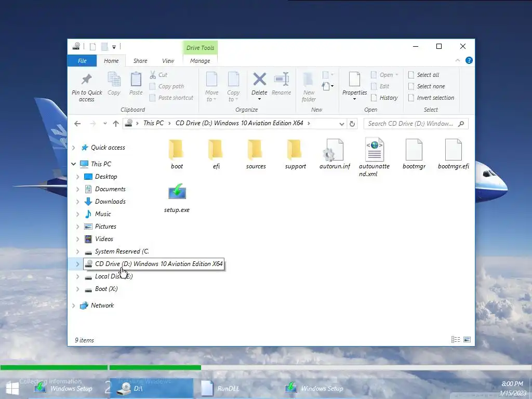Click the New folder icon
The image size is (532, 399).
pos(309,79)
